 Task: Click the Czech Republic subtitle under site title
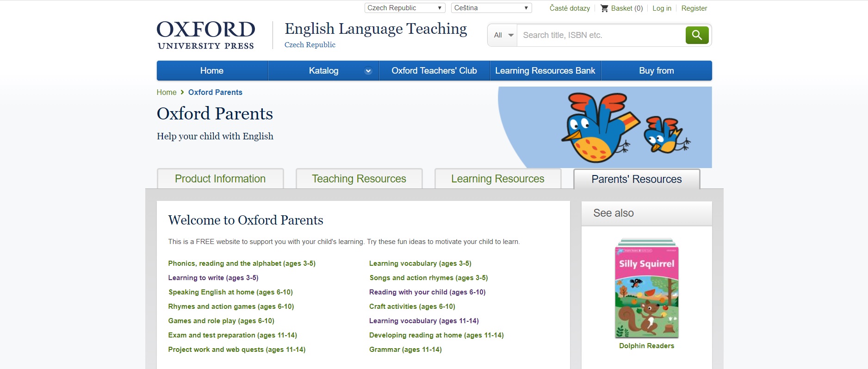310,45
